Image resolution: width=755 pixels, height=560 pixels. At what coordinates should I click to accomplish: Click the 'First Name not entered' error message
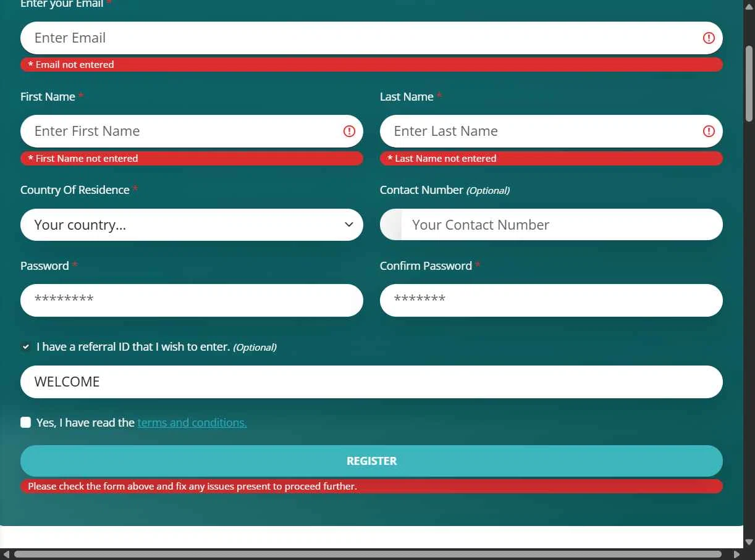pyautogui.click(x=192, y=159)
